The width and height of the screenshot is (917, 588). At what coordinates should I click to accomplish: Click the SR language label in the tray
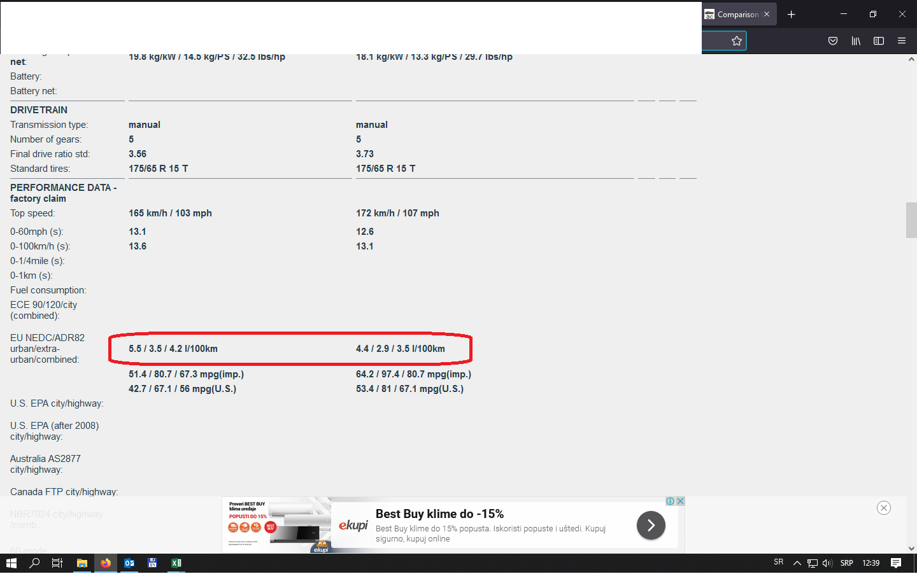tap(778, 562)
